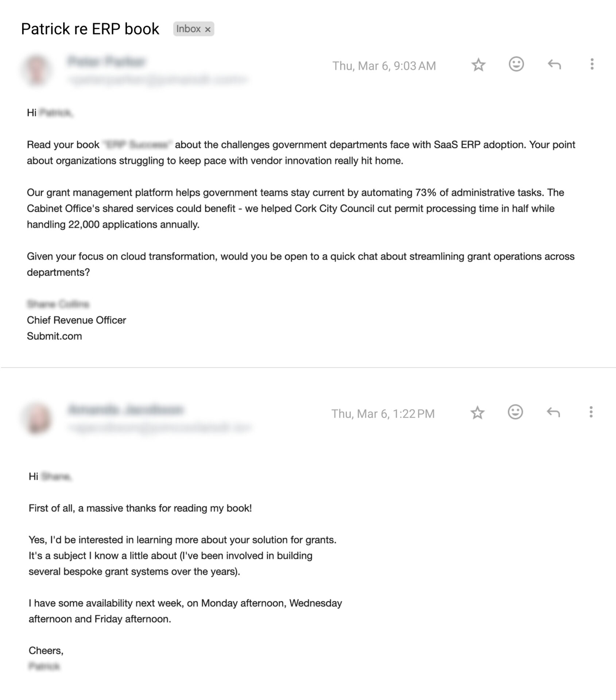The width and height of the screenshot is (616, 700).
Task: Reply to the 1:22 PM message
Action: pyautogui.click(x=553, y=412)
